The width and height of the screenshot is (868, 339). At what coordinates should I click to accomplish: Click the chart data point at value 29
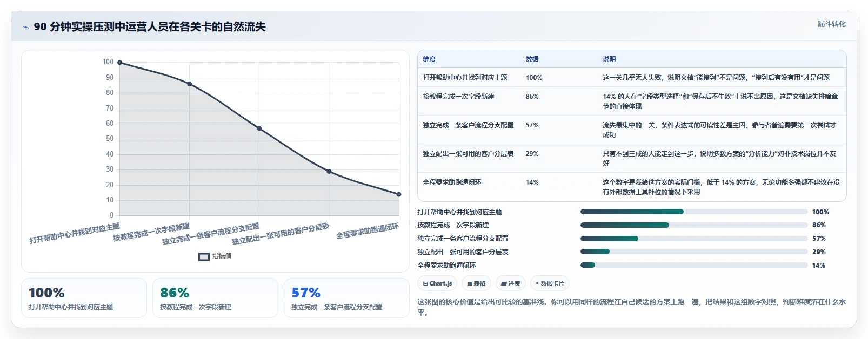tap(329, 171)
